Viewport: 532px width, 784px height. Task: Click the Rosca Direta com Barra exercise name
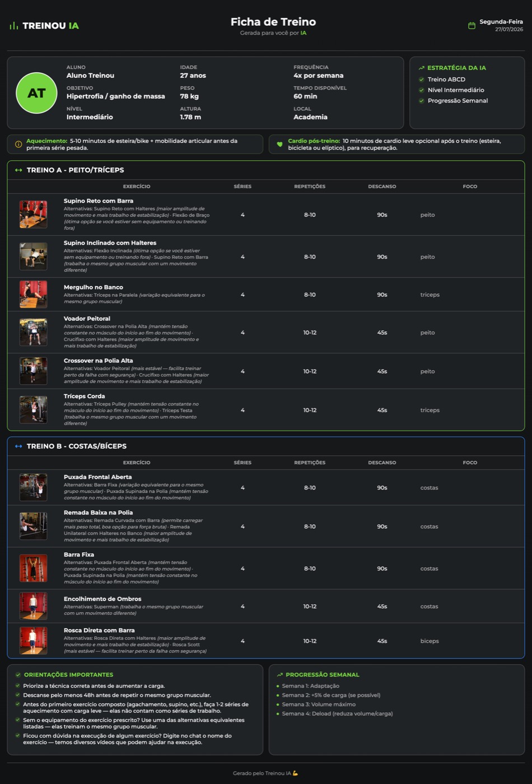point(99,631)
